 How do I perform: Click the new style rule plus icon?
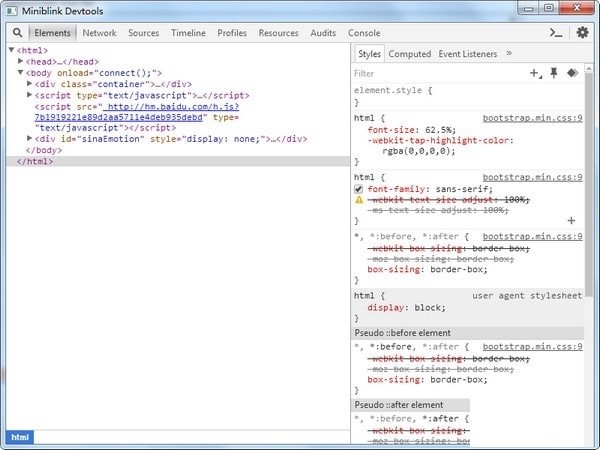coord(535,73)
